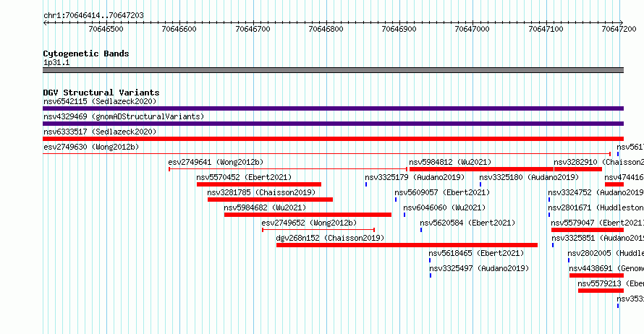Click ruler position 70647200
The height and width of the screenshot is (334, 644).
(x=619, y=29)
